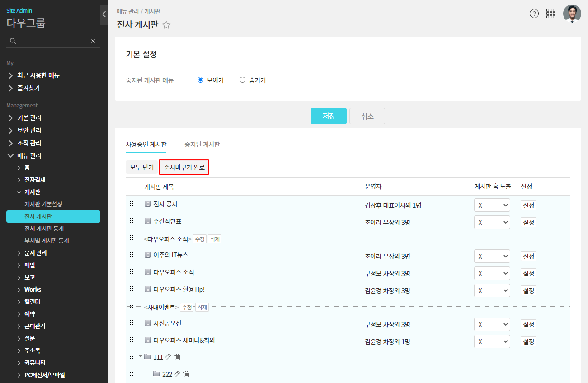Switch to the 중지된 게시판 tab
Screen dimensions: 588x383
click(x=202, y=145)
